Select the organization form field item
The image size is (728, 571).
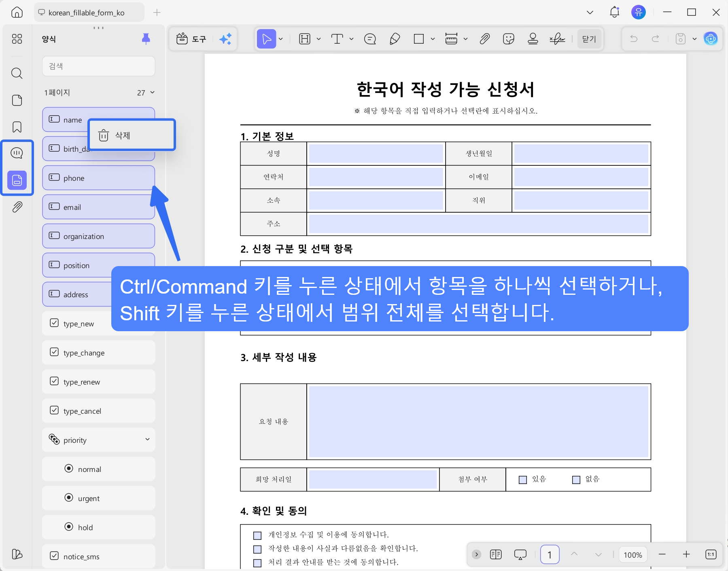click(98, 236)
